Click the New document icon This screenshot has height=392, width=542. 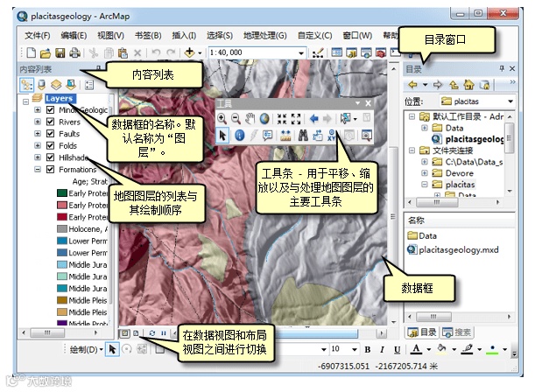(x=32, y=52)
